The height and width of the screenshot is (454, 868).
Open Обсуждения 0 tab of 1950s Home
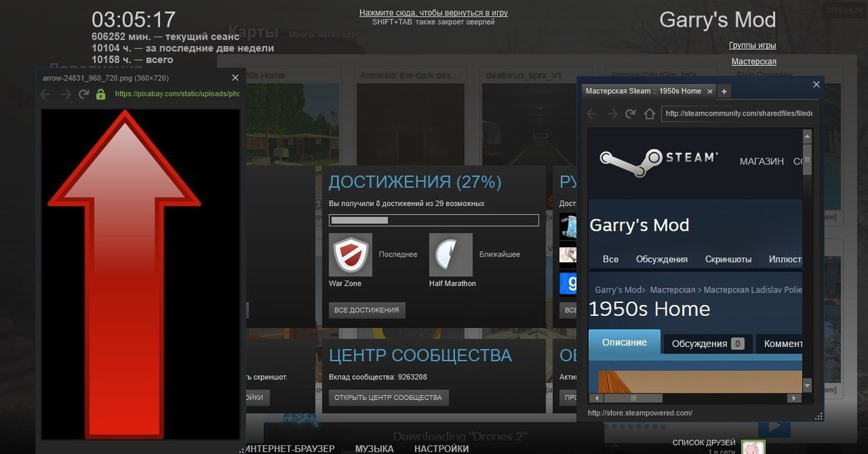point(708,343)
